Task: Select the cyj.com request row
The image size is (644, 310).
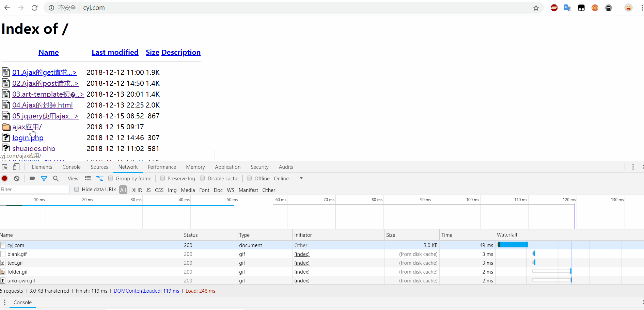Action: pos(322,245)
